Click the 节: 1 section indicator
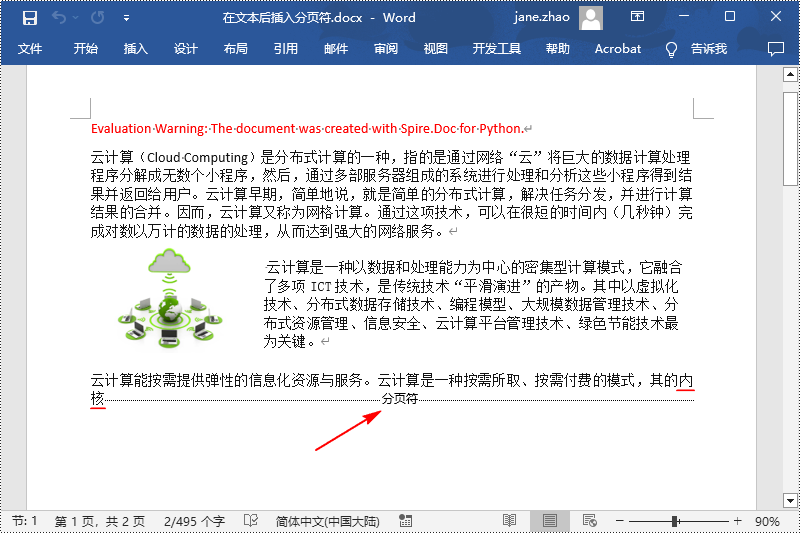The width and height of the screenshot is (800, 533). point(24,521)
